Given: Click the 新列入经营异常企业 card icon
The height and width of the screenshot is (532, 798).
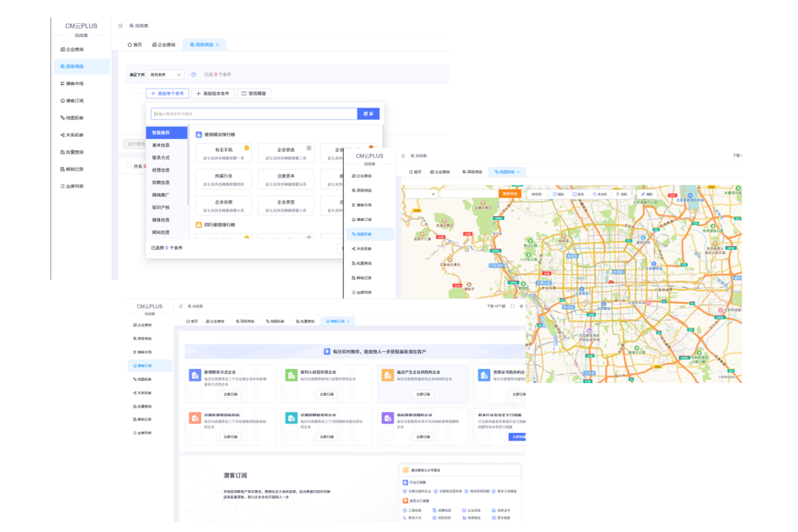Looking at the screenshot, I should click(291, 375).
